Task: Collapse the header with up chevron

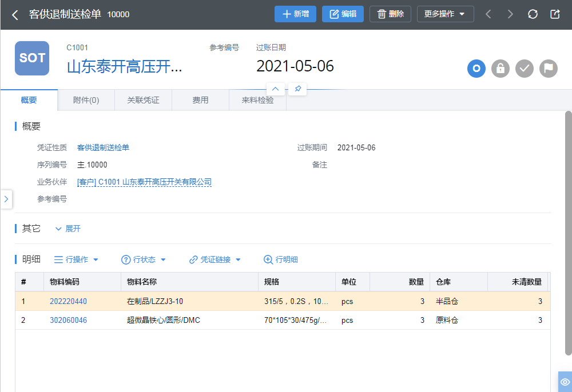Action: (276, 89)
